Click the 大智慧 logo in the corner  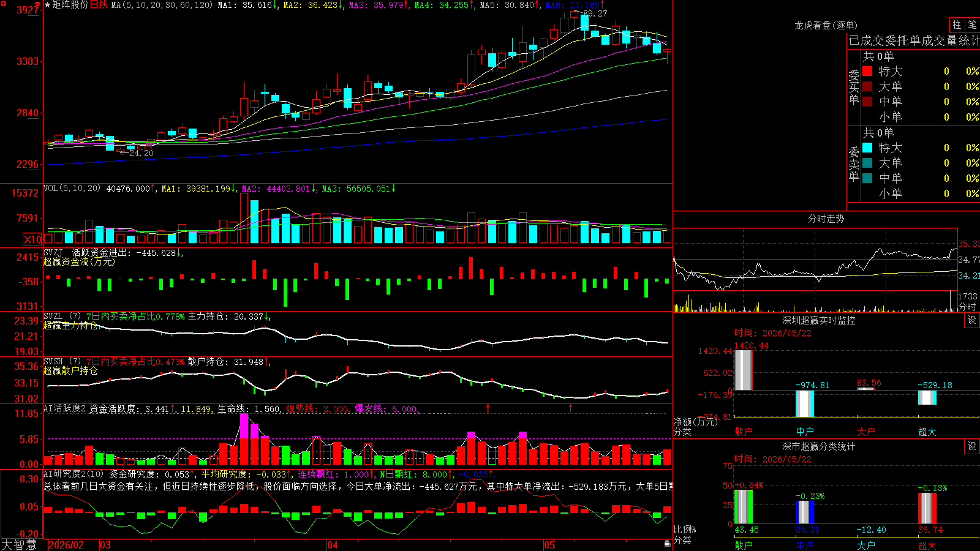click(x=19, y=545)
